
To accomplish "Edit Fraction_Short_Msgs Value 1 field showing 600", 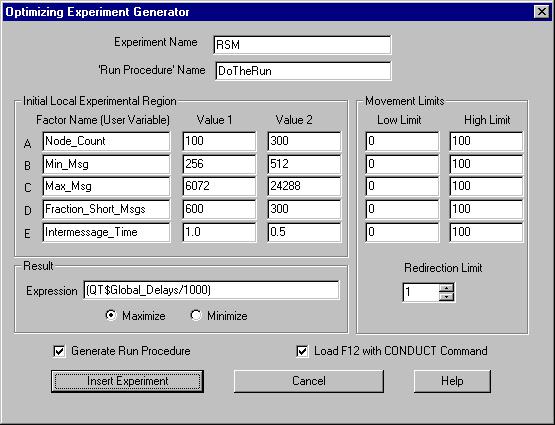I will tap(219, 209).
